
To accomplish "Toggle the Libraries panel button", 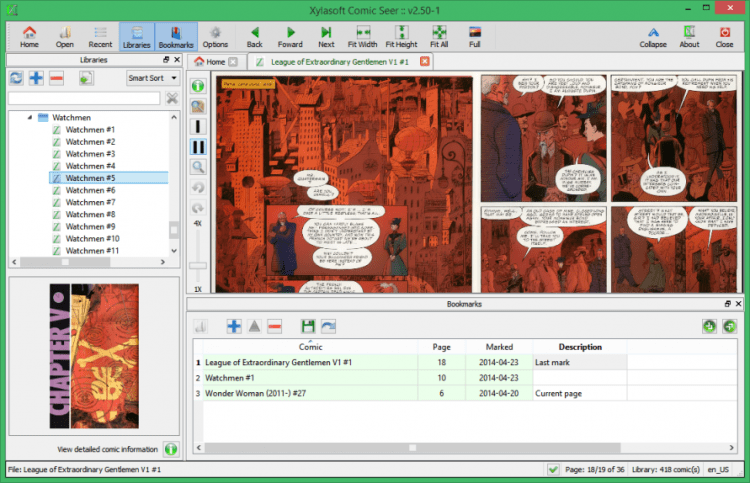I will click(136, 37).
